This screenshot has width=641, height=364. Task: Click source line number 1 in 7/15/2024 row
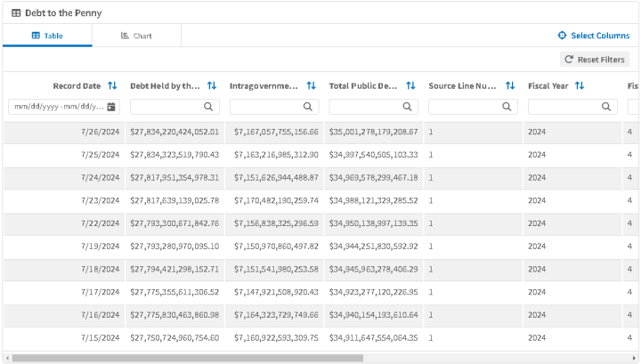click(x=431, y=338)
